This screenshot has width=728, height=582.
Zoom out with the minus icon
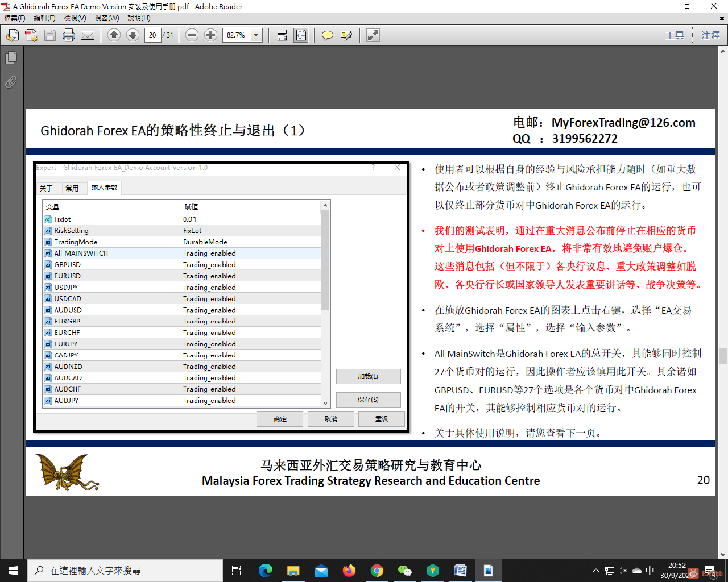pyautogui.click(x=192, y=35)
